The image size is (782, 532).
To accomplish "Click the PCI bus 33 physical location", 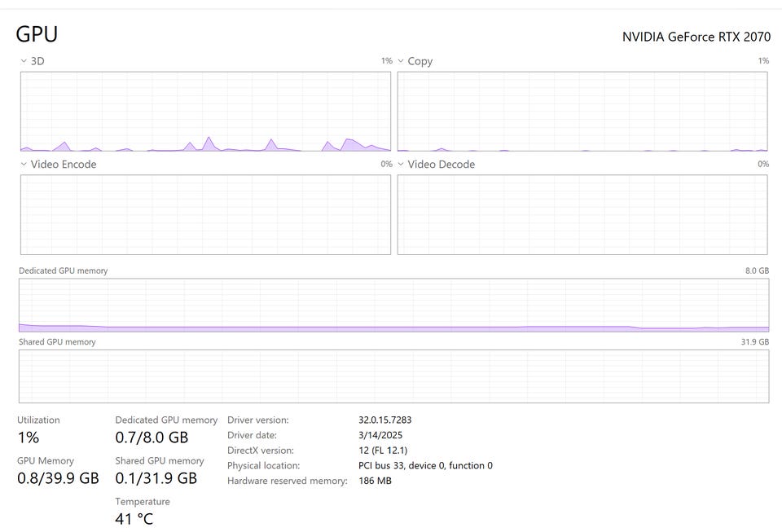I will [x=425, y=466].
